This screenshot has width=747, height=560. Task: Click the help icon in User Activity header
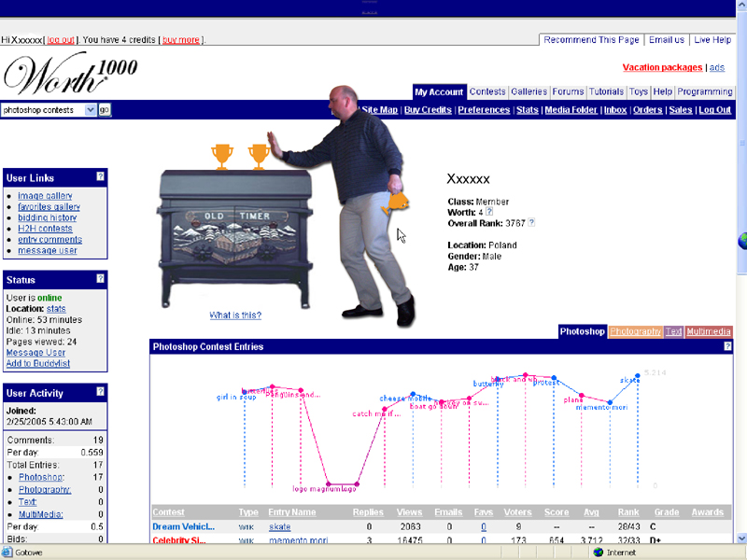click(100, 393)
